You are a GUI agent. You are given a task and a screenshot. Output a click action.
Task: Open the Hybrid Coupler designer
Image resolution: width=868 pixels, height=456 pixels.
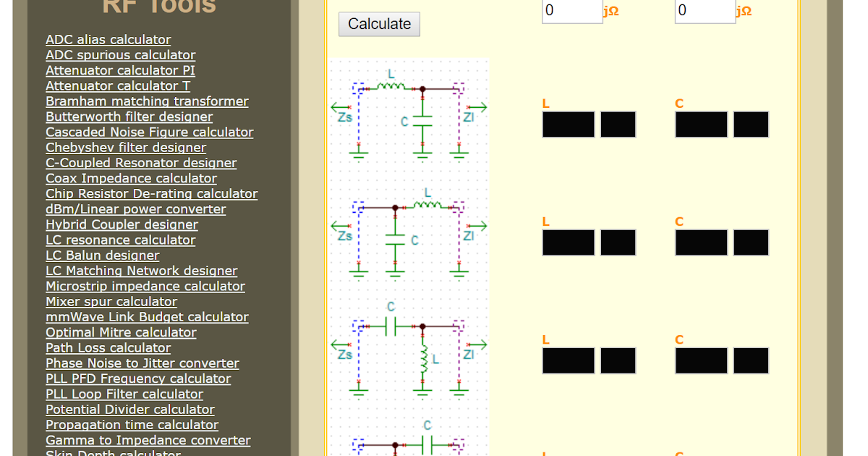point(121,224)
